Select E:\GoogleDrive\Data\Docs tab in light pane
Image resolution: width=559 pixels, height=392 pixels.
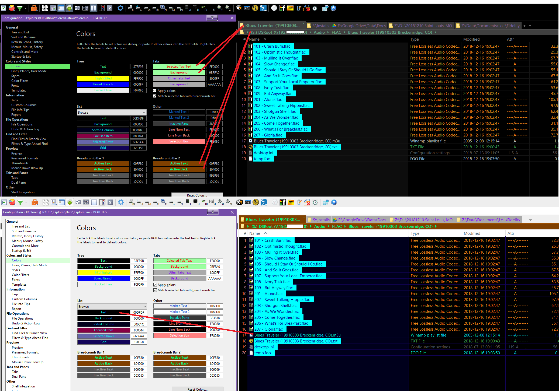tap(360, 220)
